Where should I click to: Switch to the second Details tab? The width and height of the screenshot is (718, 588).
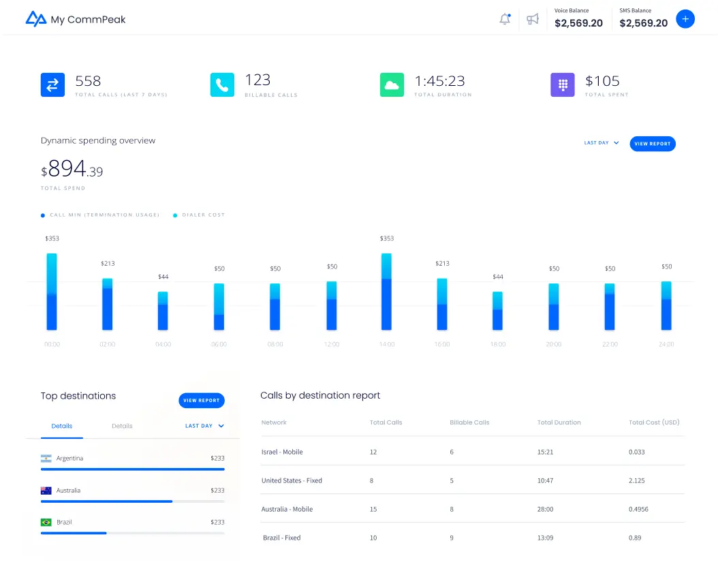(x=122, y=426)
